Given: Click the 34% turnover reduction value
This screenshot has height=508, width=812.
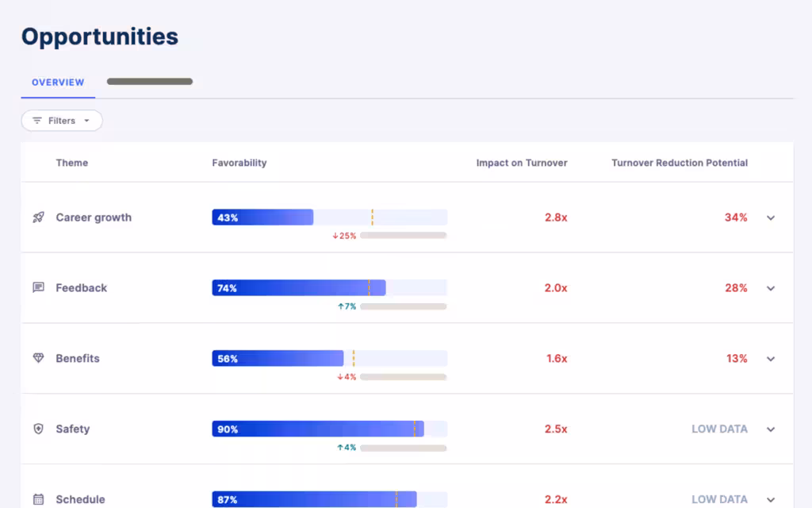Looking at the screenshot, I should (736, 217).
